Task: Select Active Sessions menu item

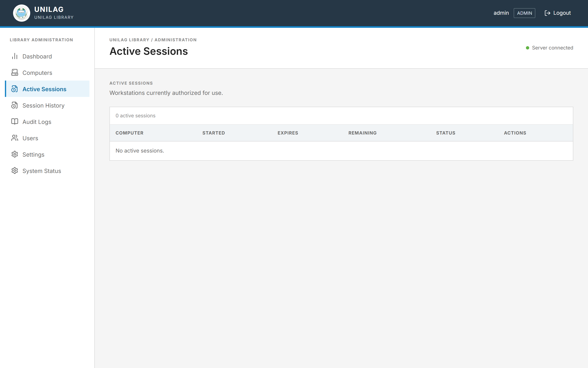Action: tap(47, 89)
